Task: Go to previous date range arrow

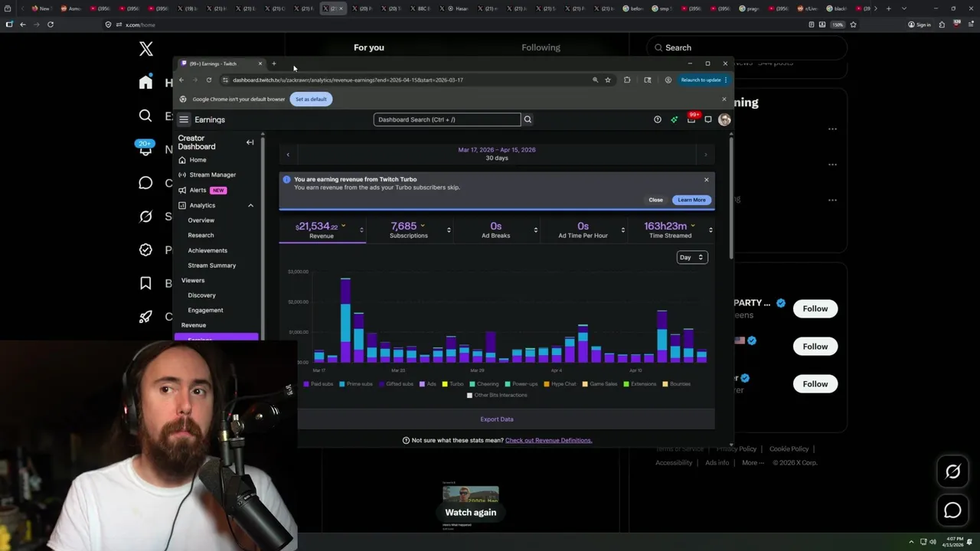Action: pyautogui.click(x=288, y=155)
